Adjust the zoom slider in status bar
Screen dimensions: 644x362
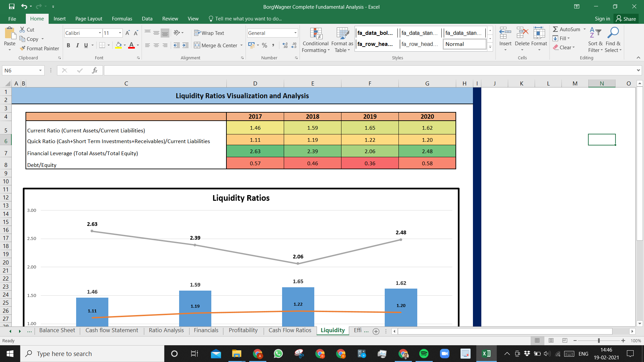599,341
